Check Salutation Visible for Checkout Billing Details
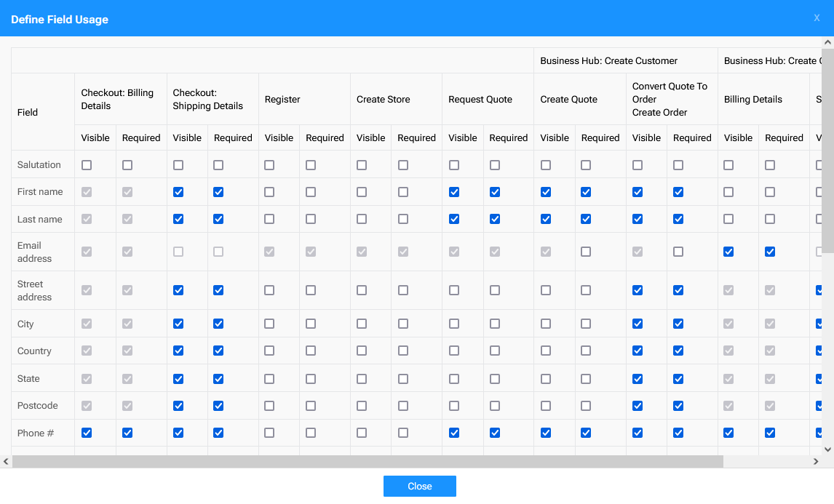 (87, 165)
